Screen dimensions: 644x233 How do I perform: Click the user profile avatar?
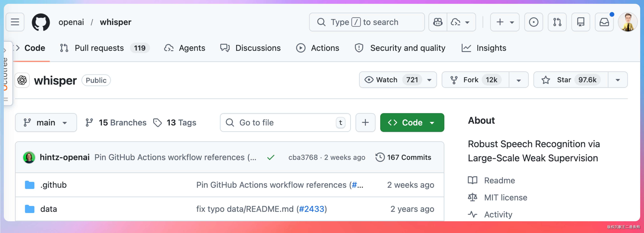coord(627,22)
